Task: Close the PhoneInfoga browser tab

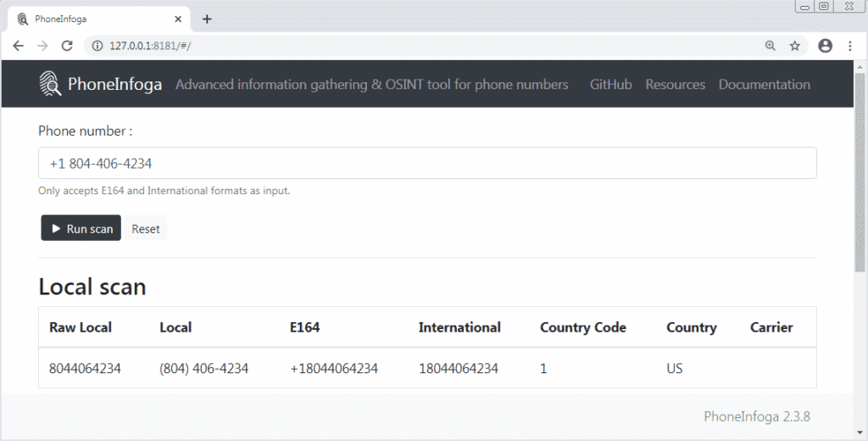Action: coord(178,20)
